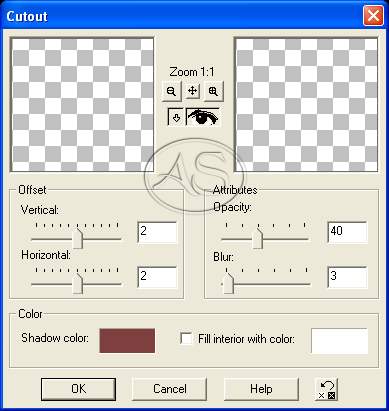The image size is (389, 411).
Task: Click the Horizontal offset slider thumb
Action: [x=78, y=284]
